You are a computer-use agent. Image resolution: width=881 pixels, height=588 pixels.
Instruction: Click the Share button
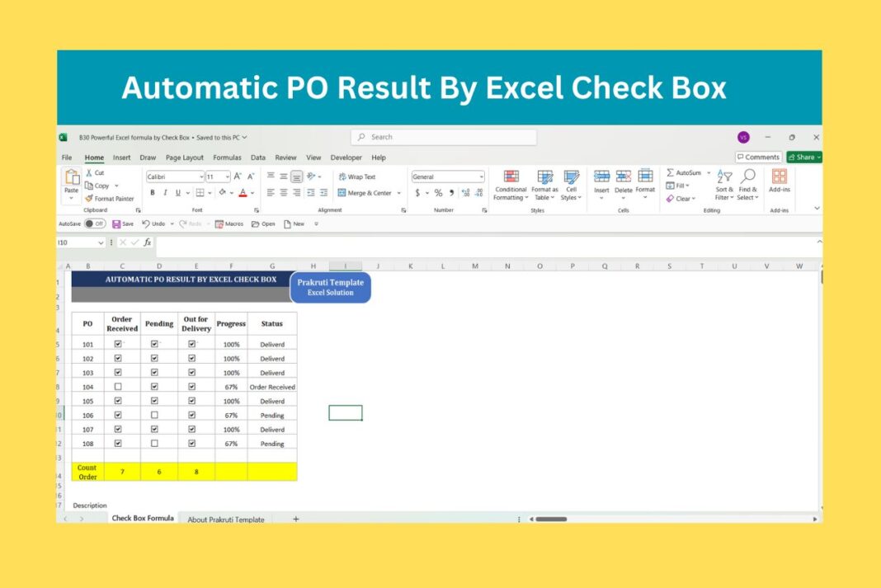[x=803, y=157]
